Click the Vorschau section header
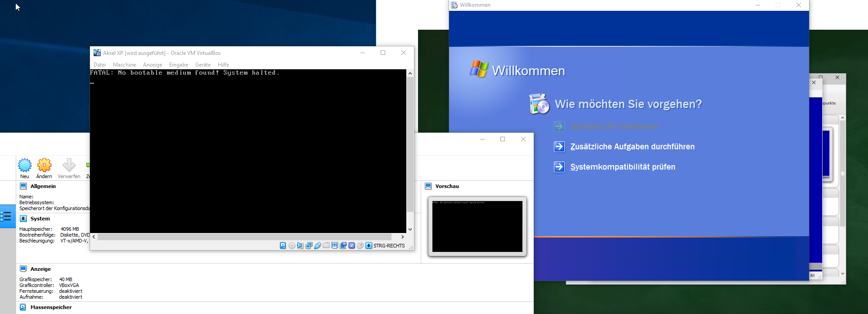The width and height of the screenshot is (868, 314). 447,186
